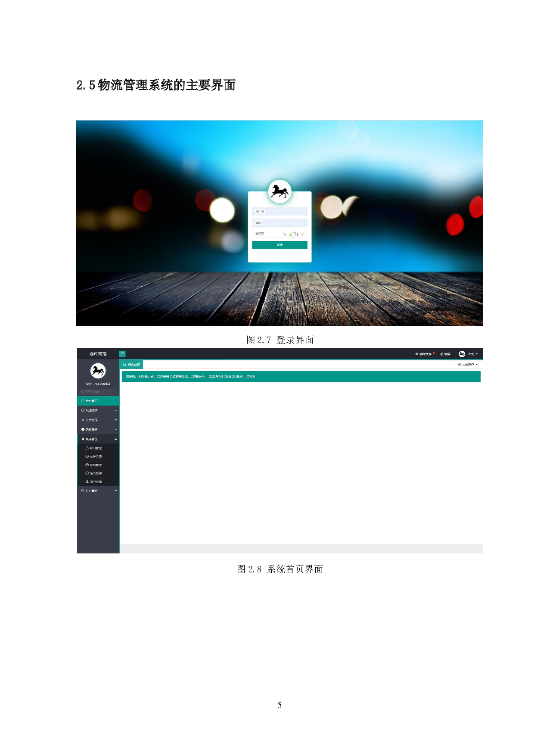Click the sidebar search magnifier icon
The width and height of the screenshot is (534, 756).
[114, 392]
